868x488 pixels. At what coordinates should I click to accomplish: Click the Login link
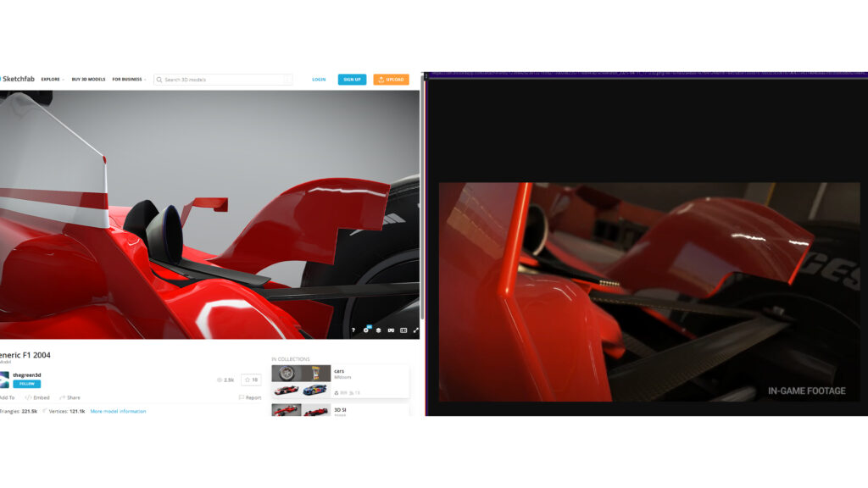pos(319,80)
